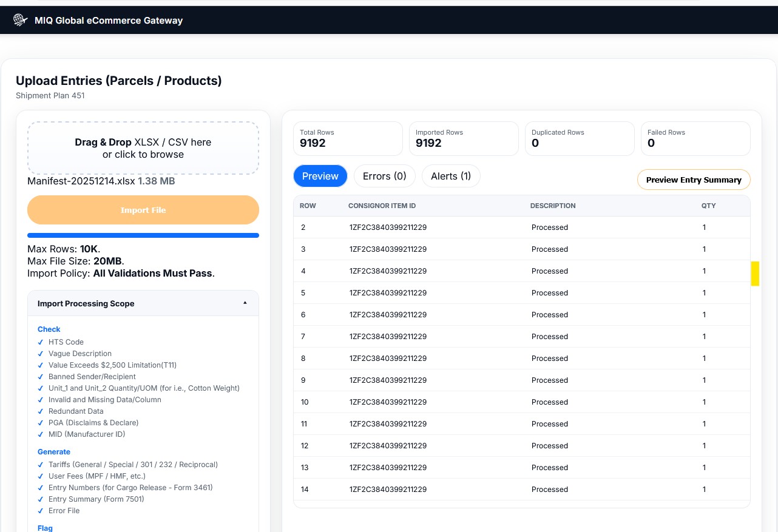Click the Preview Entry Summary button
The image size is (778, 532).
693,180
